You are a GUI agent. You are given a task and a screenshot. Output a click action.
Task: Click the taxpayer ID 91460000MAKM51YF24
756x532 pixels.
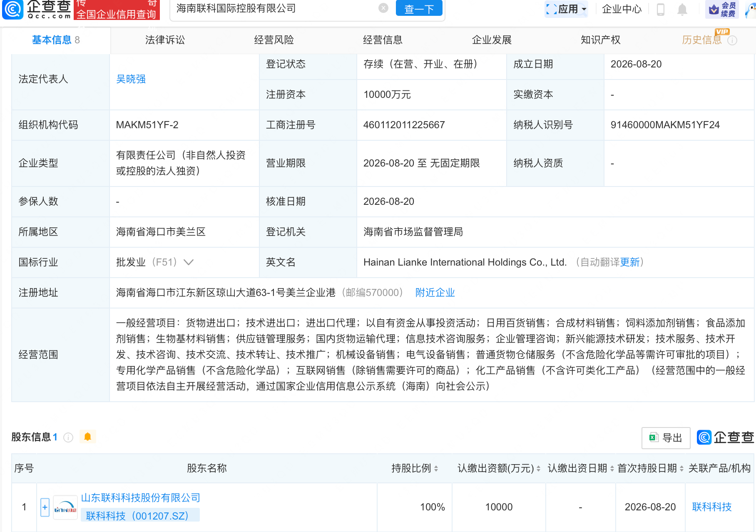click(665, 125)
